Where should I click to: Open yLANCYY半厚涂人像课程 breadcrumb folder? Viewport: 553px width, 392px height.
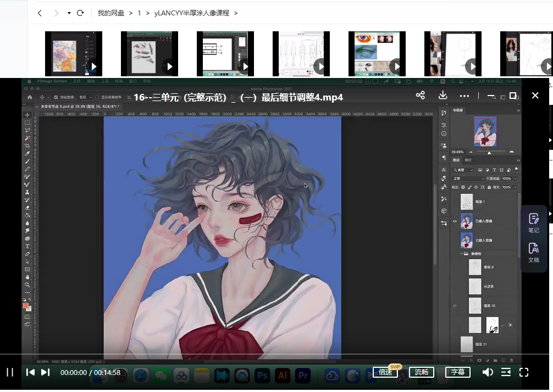pyautogui.click(x=191, y=13)
